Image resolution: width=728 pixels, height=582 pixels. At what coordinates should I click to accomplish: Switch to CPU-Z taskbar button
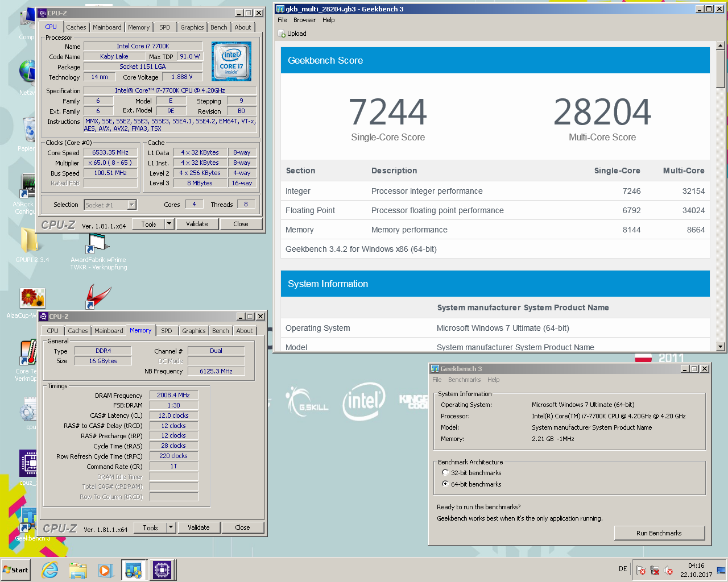pyautogui.click(x=162, y=570)
